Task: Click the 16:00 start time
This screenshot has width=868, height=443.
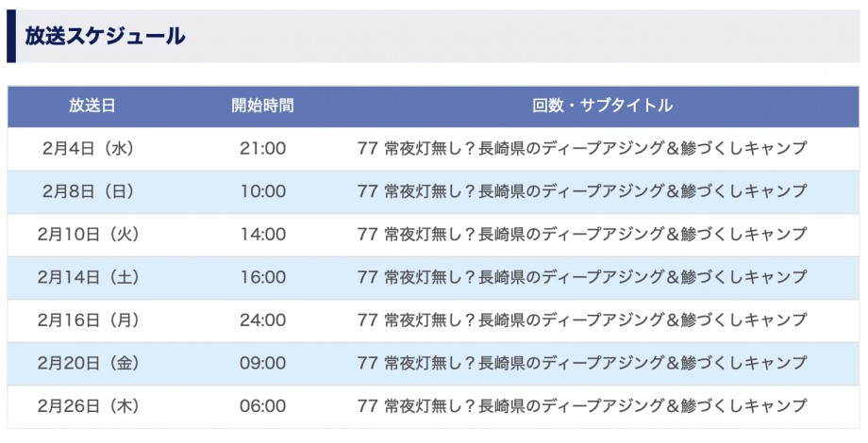Action: 262,277
